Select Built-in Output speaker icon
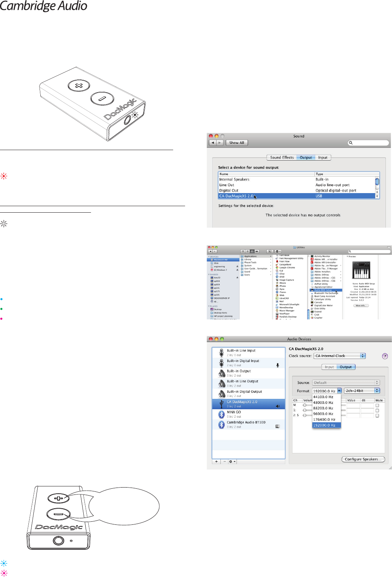This screenshot has width=392, height=577. (x=222, y=373)
